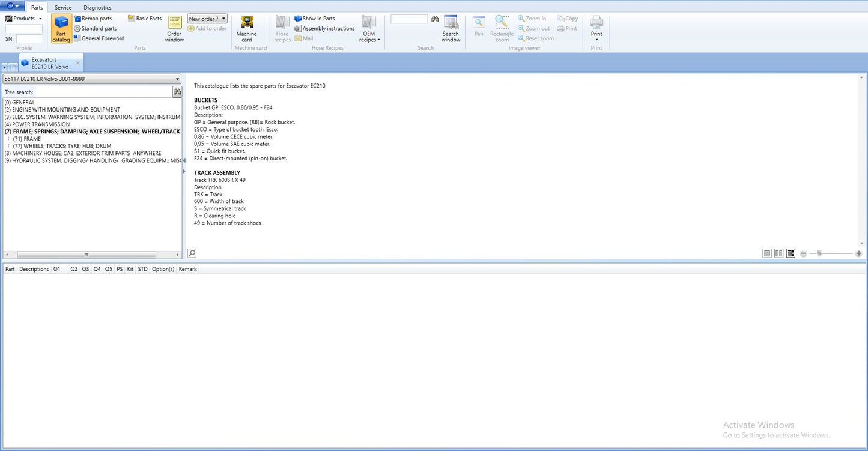Select two-column layout view icon
868x451 pixels.
[x=778, y=253]
